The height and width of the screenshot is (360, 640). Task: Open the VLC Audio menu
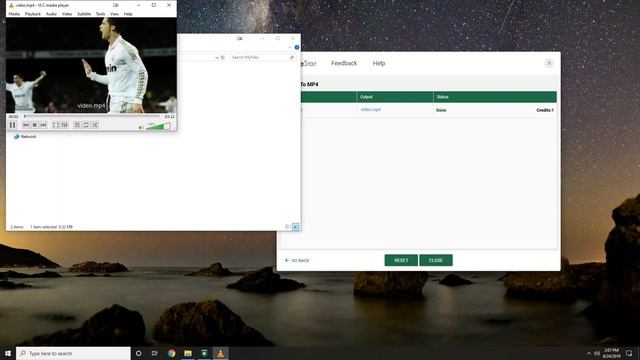click(51, 14)
